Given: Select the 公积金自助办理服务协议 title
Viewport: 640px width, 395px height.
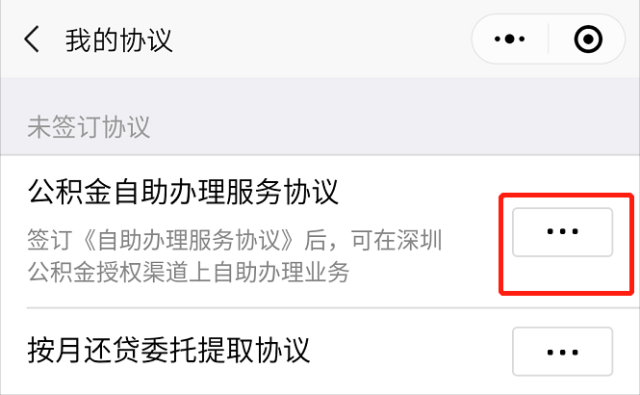Looking at the screenshot, I should pyautogui.click(x=183, y=191).
